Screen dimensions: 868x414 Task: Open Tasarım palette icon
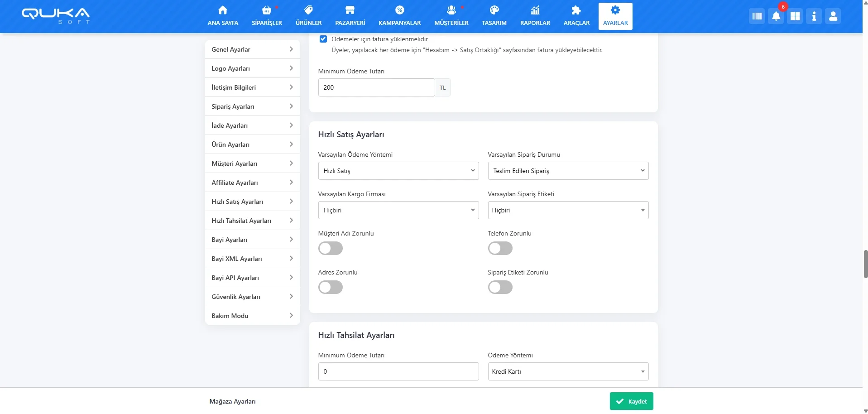point(494,11)
